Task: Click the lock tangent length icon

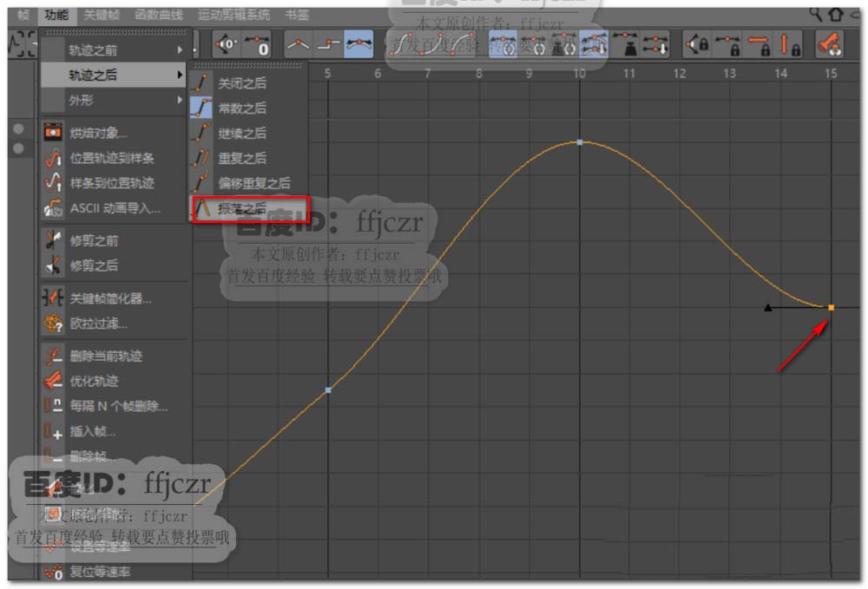Action: 727,44
